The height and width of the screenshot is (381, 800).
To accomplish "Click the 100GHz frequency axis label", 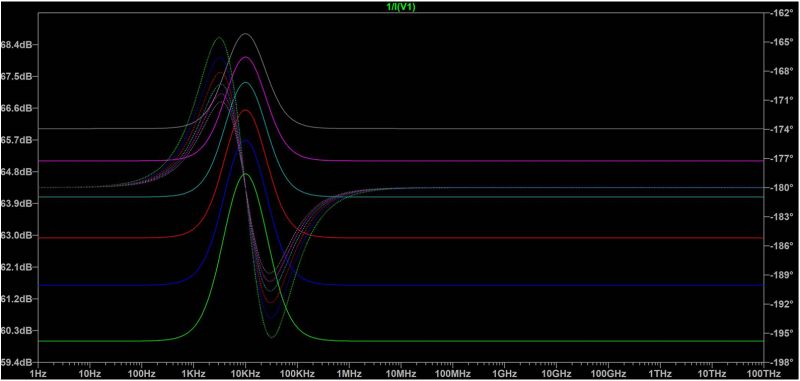I will tap(608, 374).
